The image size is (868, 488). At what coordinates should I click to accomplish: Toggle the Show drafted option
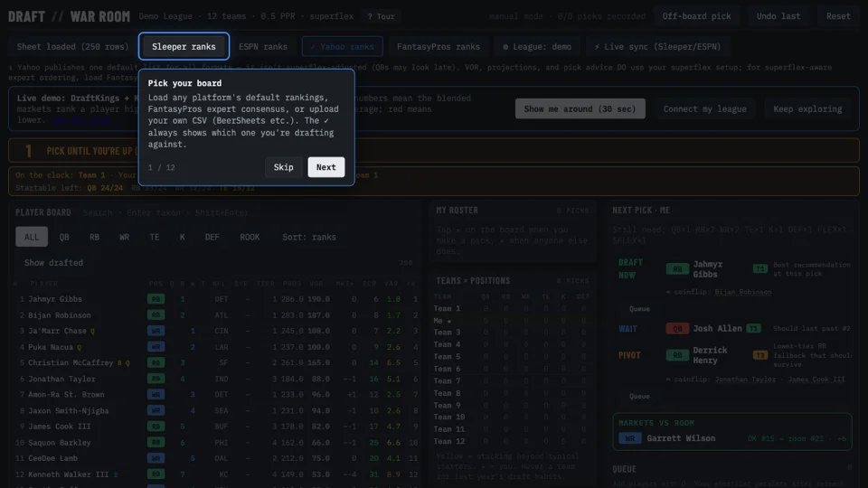click(x=53, y=263)
